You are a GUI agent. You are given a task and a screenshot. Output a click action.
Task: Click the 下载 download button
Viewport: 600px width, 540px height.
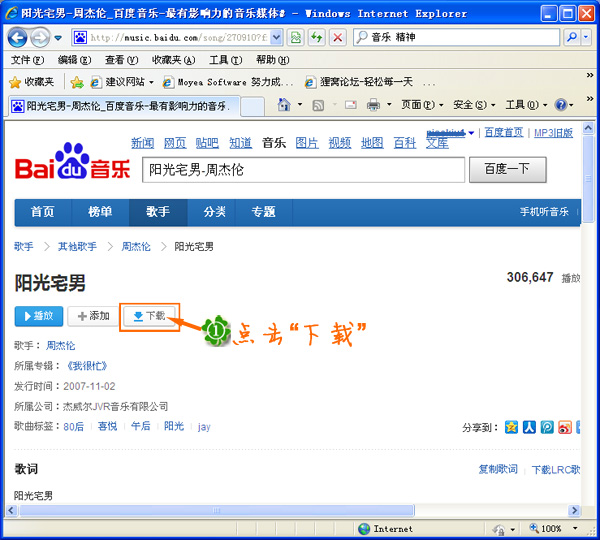coord(149,316)
